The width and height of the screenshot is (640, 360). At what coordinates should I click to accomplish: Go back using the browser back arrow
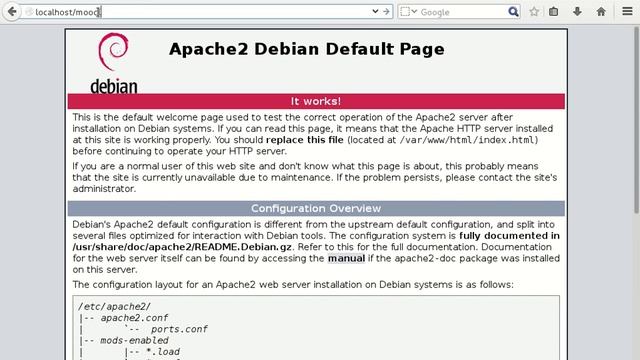click(x=12, y=11)
